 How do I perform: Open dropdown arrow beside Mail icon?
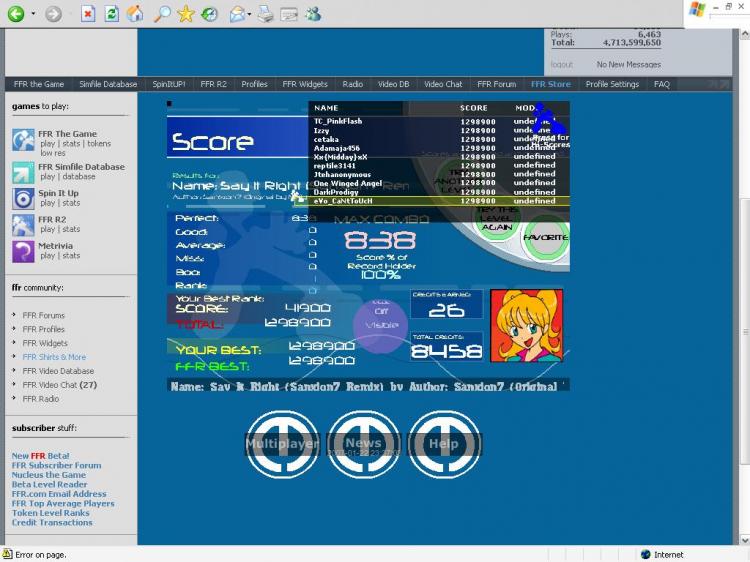tap(250, 14)
